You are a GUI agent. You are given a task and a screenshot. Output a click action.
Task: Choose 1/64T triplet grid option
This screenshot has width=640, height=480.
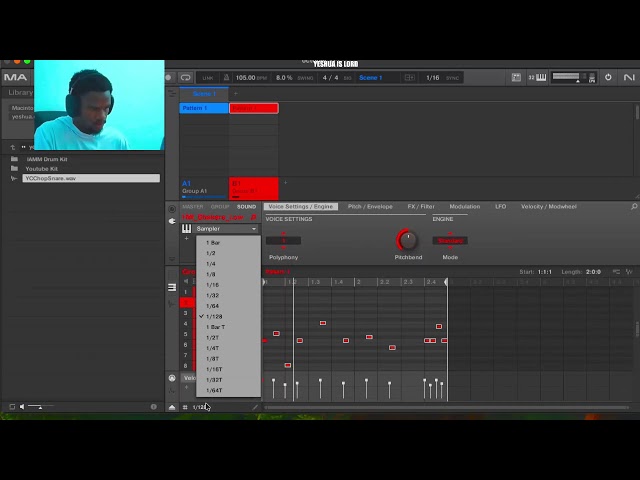click(x=228, y=391)
